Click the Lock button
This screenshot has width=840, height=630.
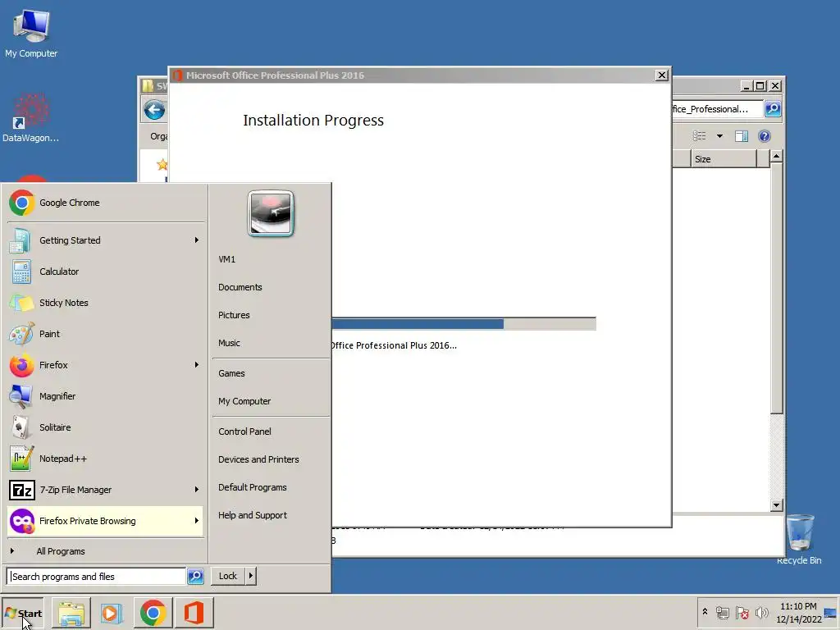tap(228, 576)
